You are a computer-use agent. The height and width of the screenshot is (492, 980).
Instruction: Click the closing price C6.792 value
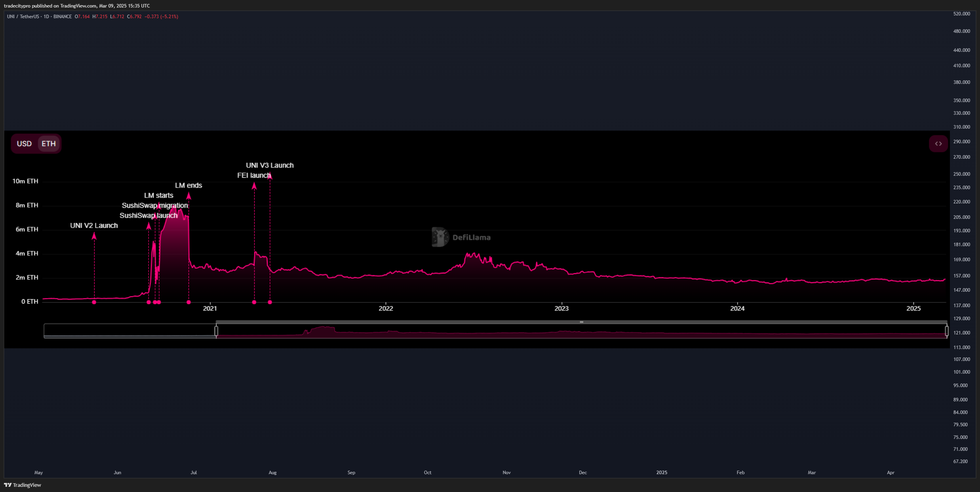pos(134,17)
